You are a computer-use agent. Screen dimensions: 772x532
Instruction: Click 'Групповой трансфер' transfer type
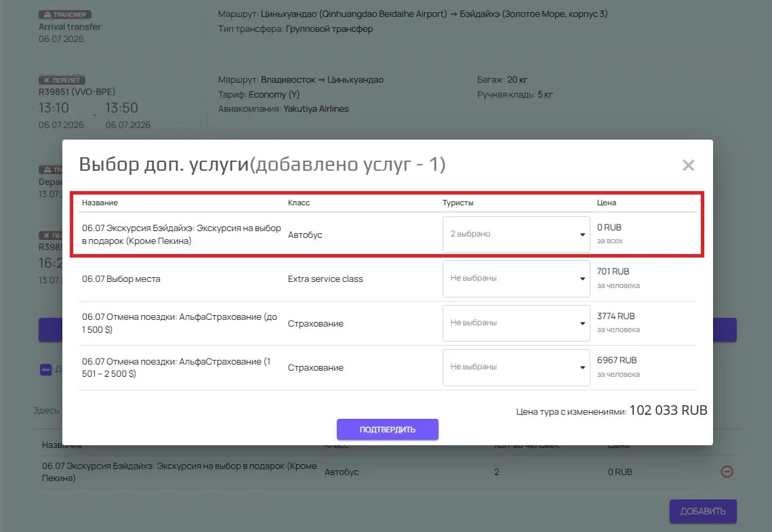[329, 29]
